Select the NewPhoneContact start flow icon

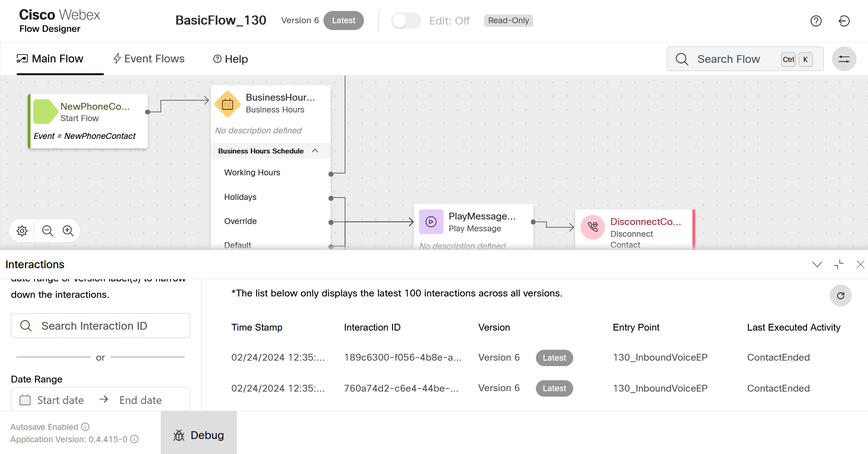pyautogui.click(x=45, y=112)
